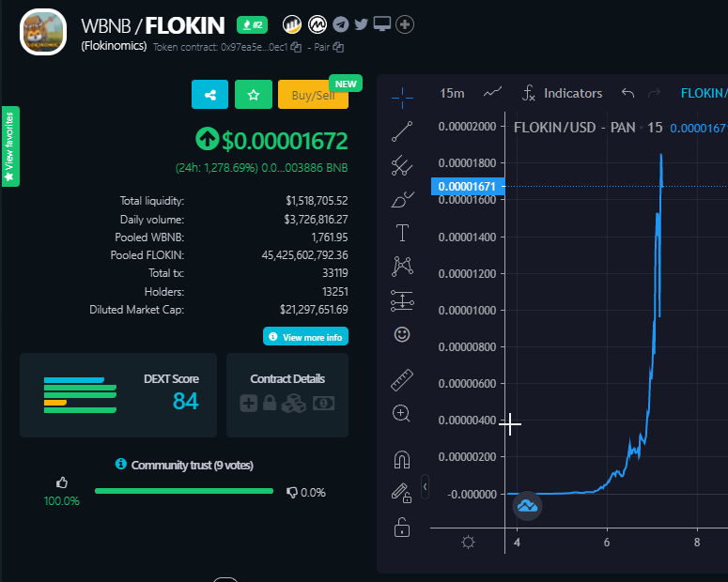
Task: Select the pitchfork drawing tool
Action: 402,165
